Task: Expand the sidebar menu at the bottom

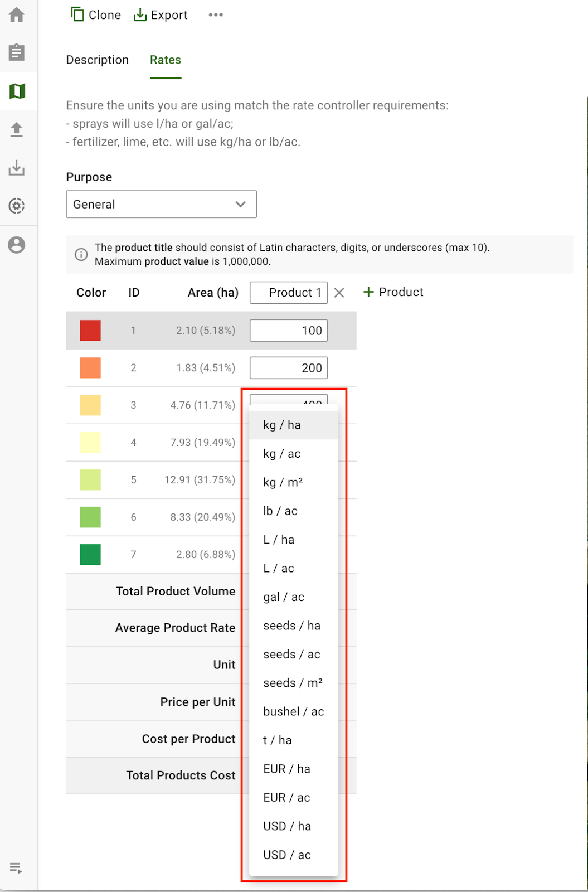Action: (16, 868)
